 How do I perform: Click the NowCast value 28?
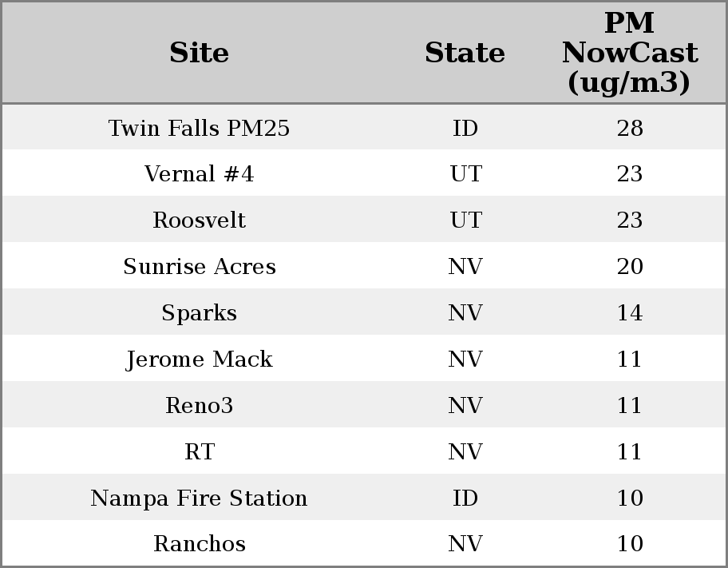click(629, 128)
